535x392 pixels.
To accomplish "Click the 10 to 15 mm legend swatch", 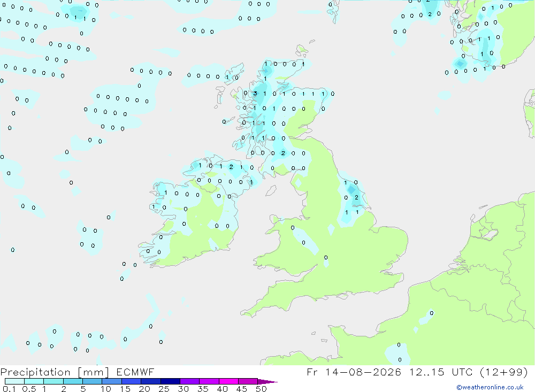I will 112,381.
